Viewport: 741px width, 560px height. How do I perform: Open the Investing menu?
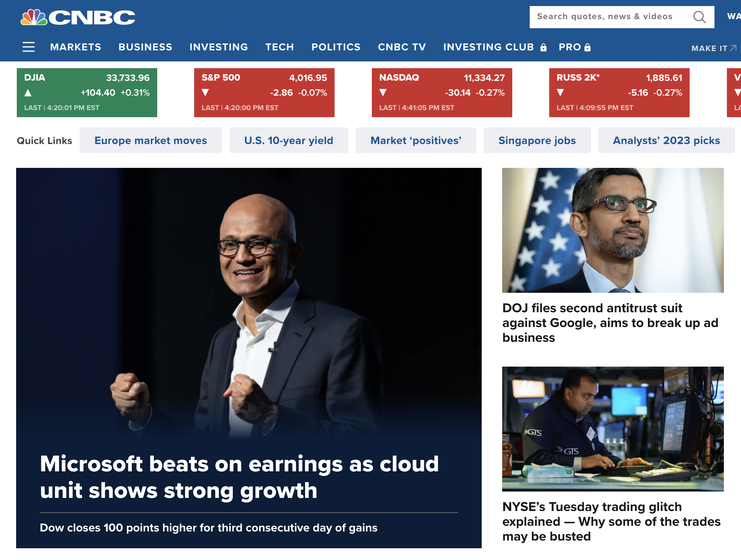[219, 47]
